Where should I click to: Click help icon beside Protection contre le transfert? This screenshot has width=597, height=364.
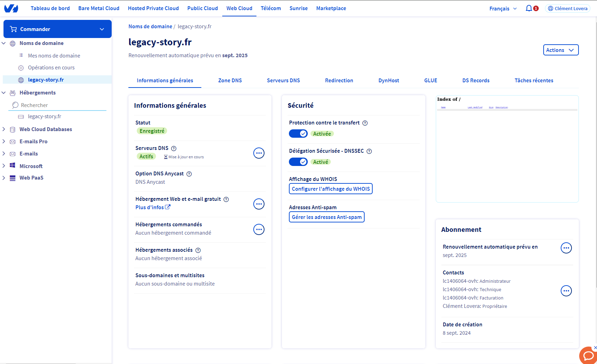tap(365, 123)
